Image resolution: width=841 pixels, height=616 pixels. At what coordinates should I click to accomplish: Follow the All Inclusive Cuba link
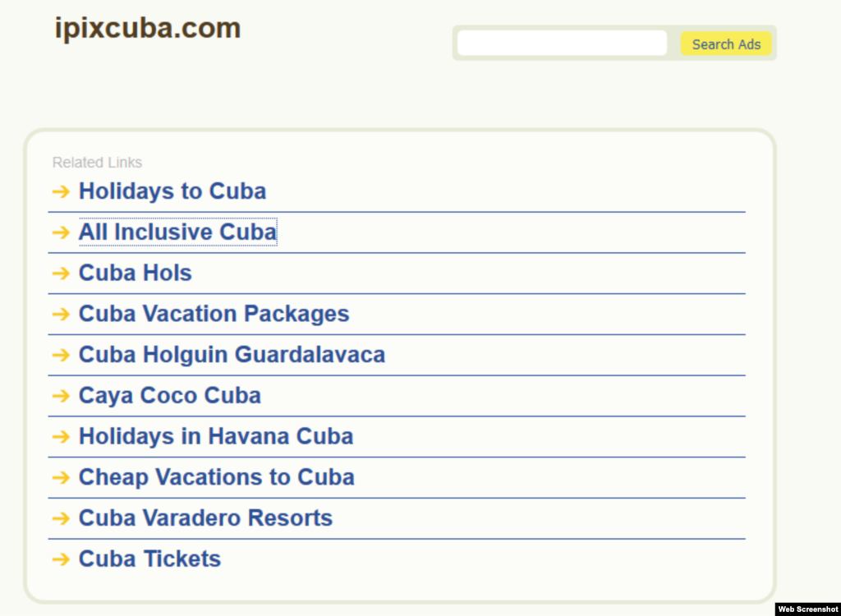click(x=177, y=232)
